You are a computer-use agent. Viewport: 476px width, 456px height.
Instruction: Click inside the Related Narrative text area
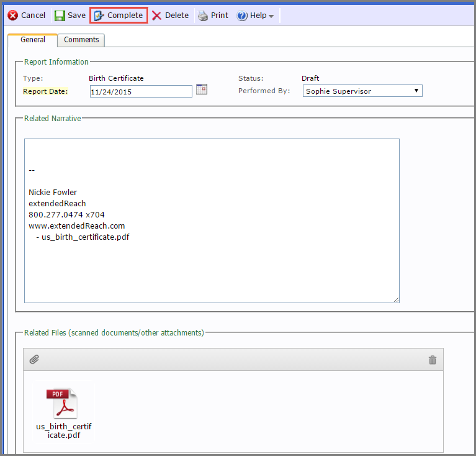click(x=212, y=221)
